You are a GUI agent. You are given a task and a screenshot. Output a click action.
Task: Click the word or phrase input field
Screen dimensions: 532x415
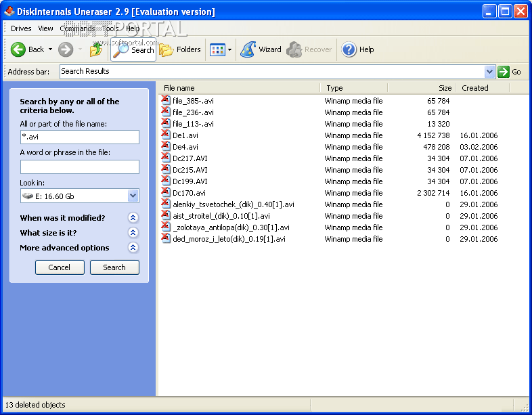click(x=80, y=167)
